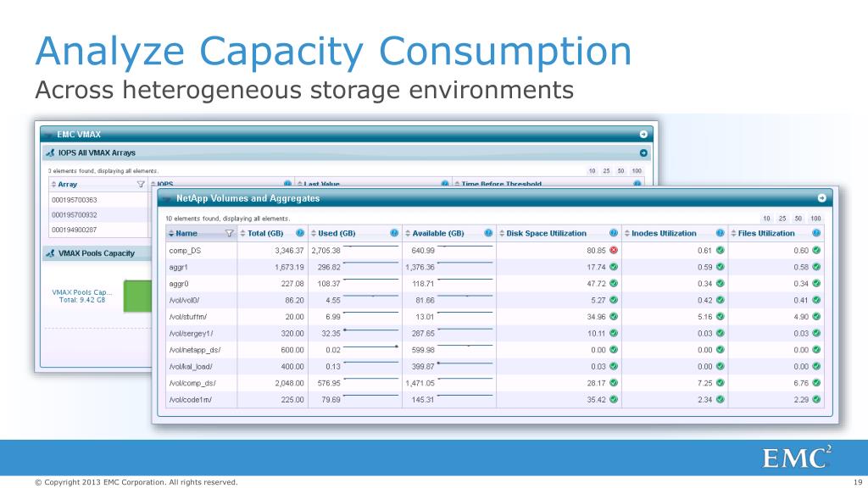Click help icon beside Disk Space Utilization

pos(614,234)
